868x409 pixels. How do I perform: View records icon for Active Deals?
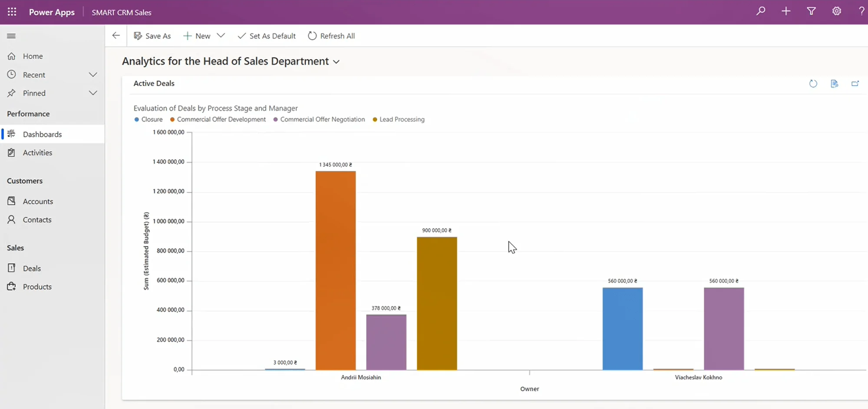click(834, 83)
